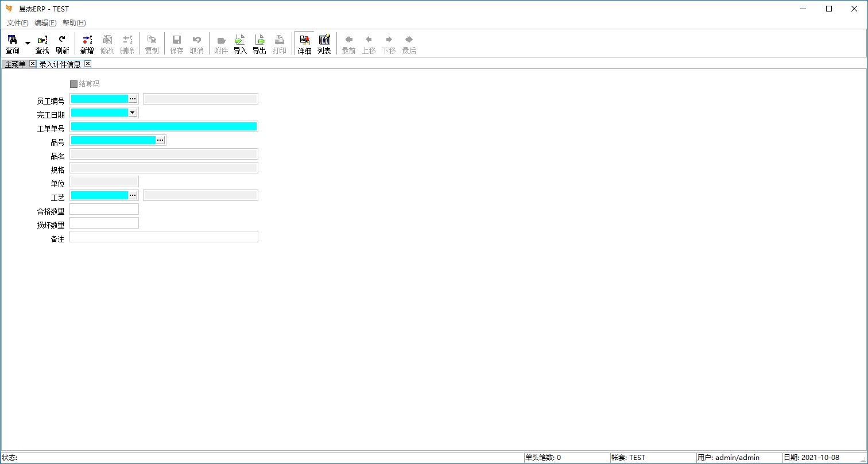Click the 导入 (import) toolbar icon

click(240, 44)
